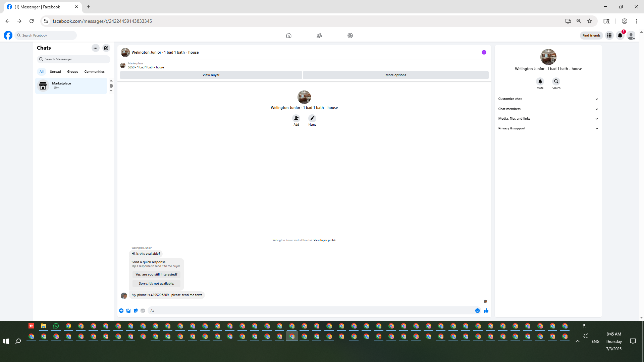Image resolution: width=644 pixels, height=362 pixels.
Task: Send quick reply 'Sorry, it's not available.'
Action: (x=156, y=284)
